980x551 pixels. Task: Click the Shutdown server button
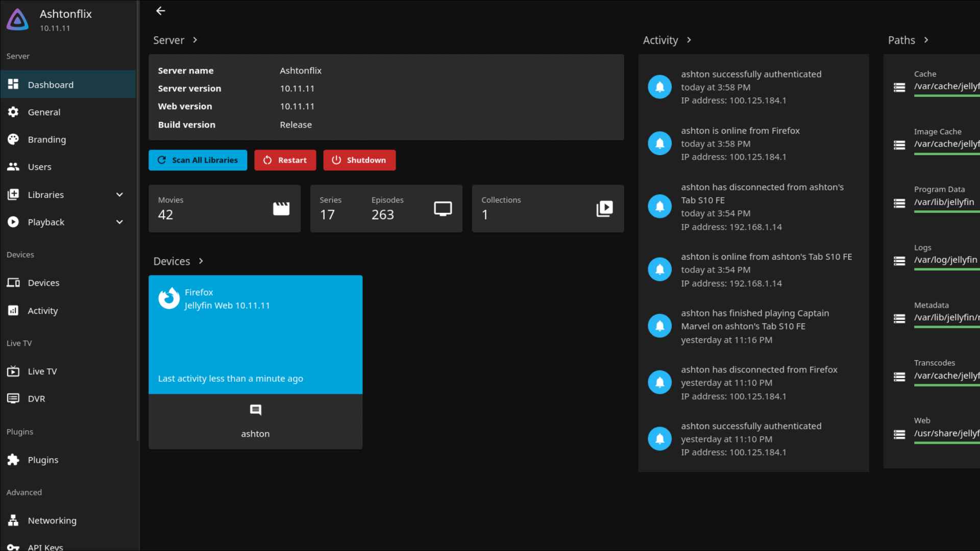coord(359,160)
